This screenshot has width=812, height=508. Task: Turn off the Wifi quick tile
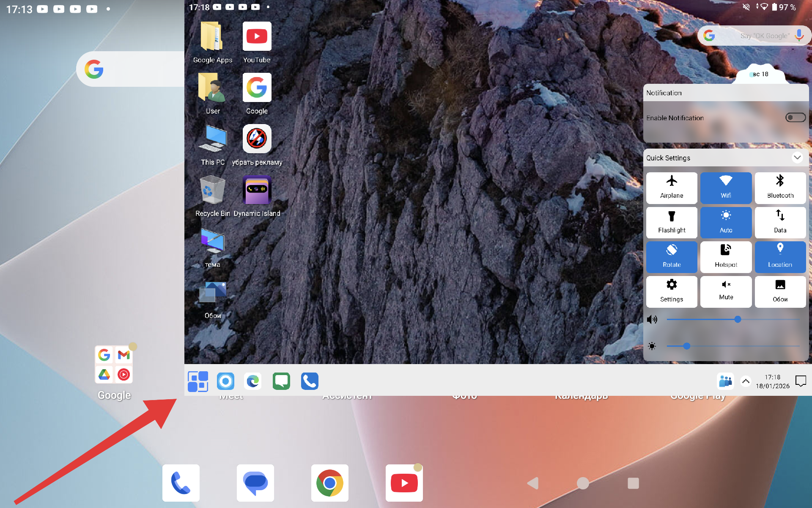pyautogui.click(x=726, y=188)
